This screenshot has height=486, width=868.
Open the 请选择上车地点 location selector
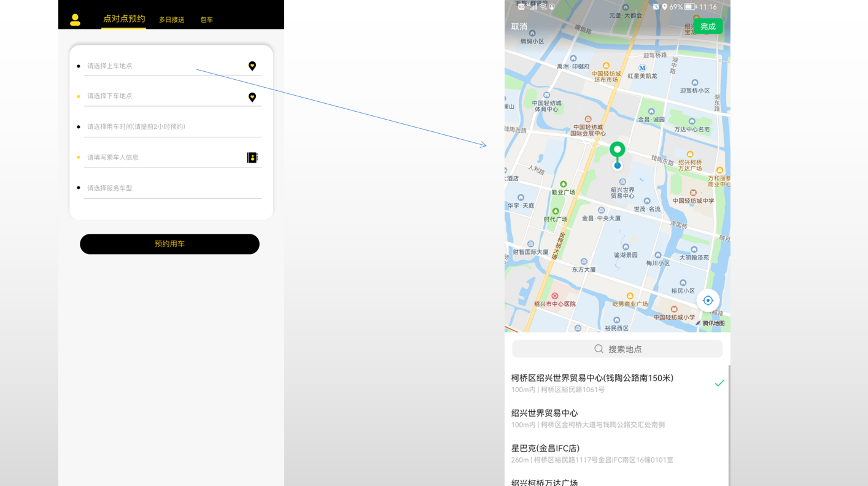141,66
